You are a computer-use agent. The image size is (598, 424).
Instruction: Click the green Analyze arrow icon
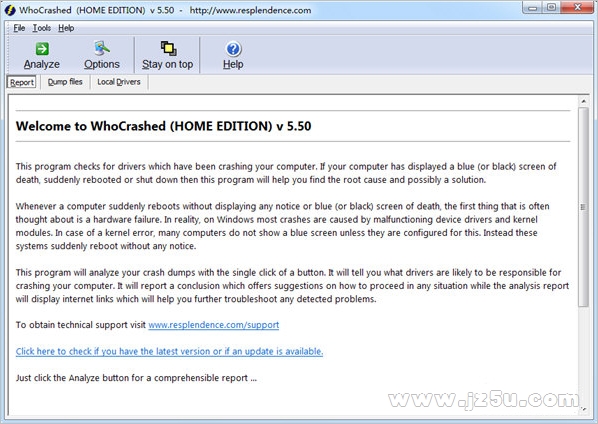point(42,49)
